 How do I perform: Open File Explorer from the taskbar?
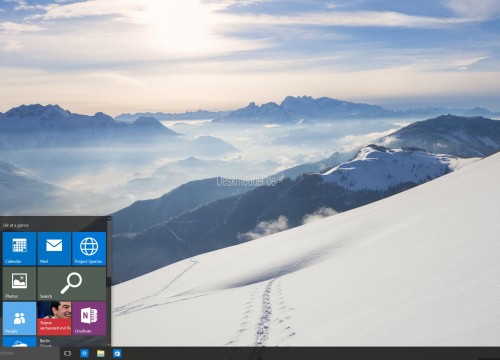101,353
